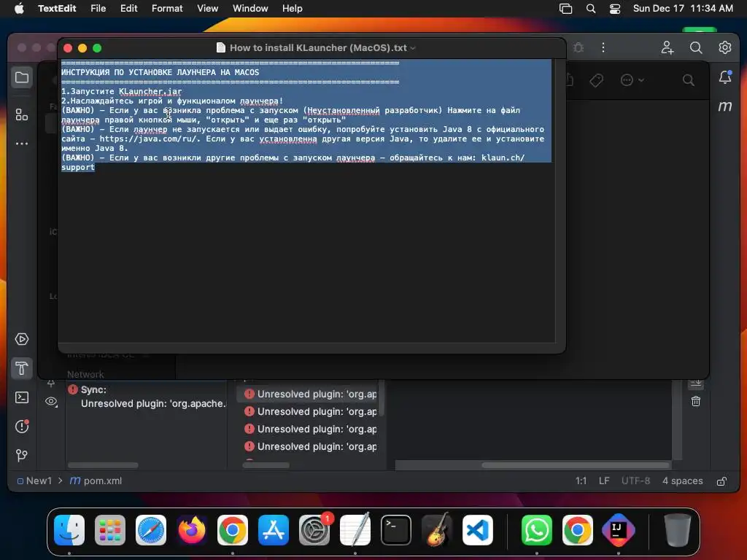Image resolution: width=747 pixels, height=560 pixels.
Task: Open the Services tool window icon
Action: click(22, 339)
